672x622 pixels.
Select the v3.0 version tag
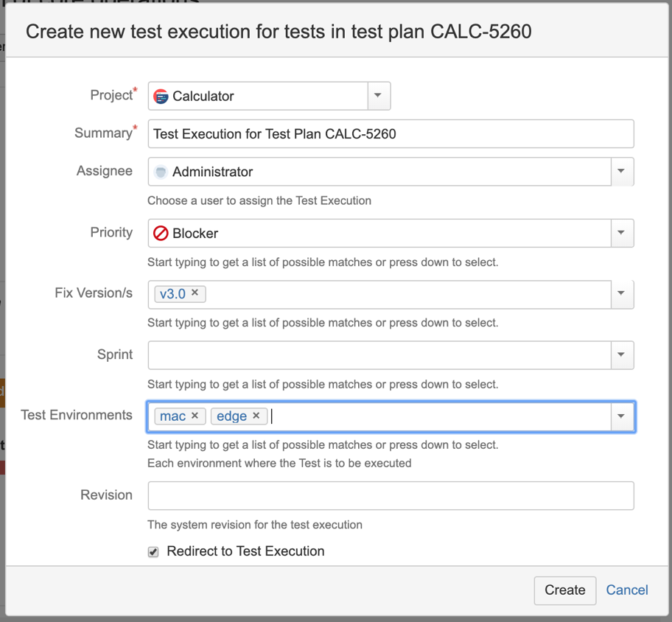[172, 294]
